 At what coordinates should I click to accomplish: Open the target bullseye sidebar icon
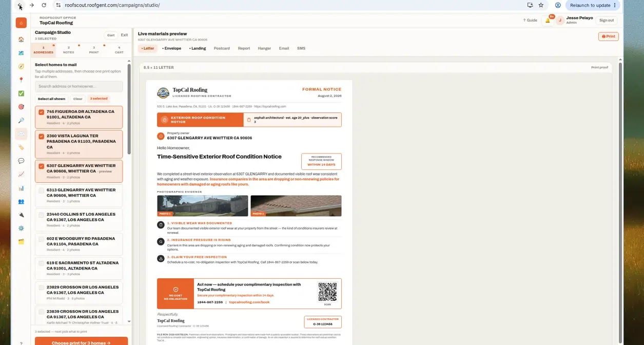click(21, 107)
